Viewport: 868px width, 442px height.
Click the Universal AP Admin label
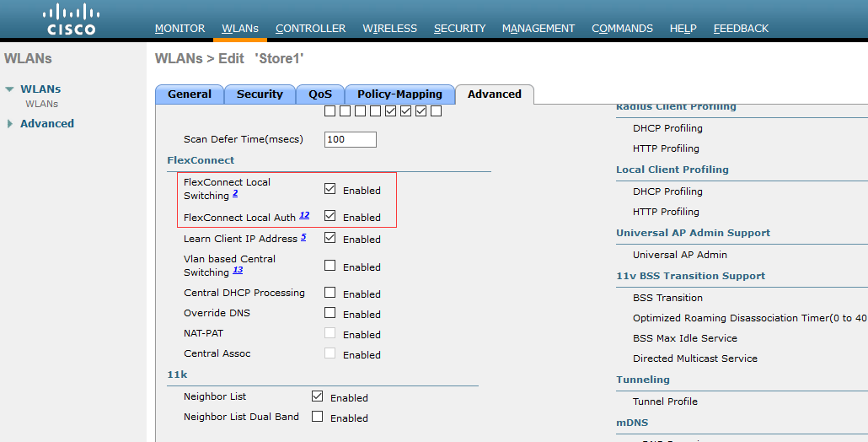(x=680, y=255)
